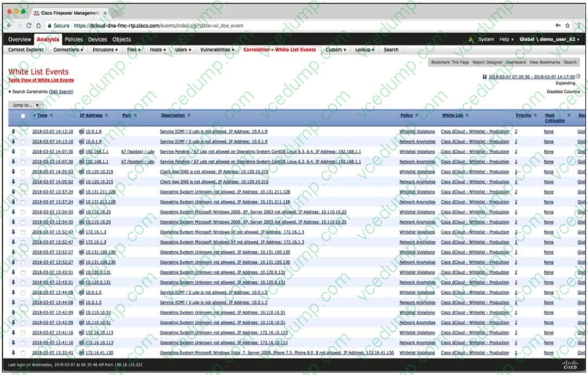
Task: Click the browser address bar URL
Action: tap(157, 26)
